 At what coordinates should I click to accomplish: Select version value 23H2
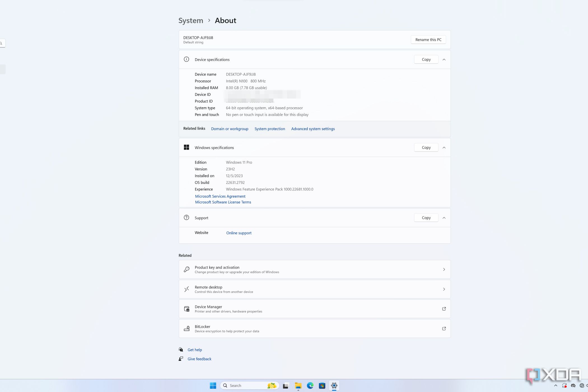[x=230, y=169]
